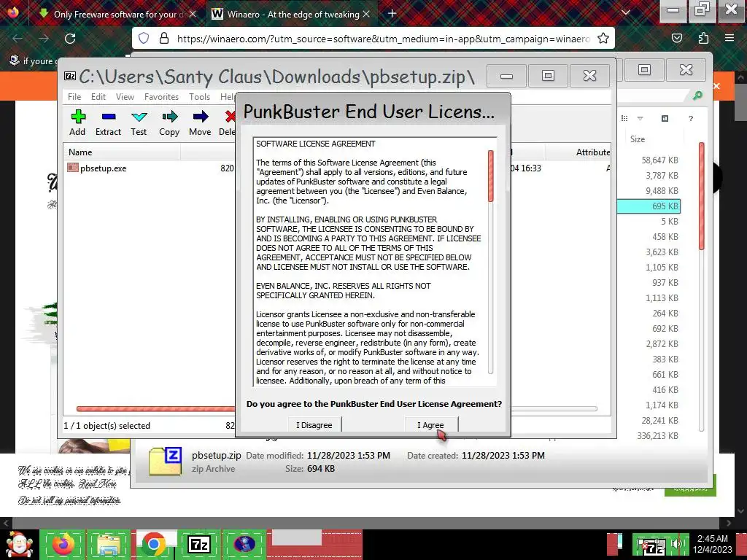Toggle the preview pane icon in Explorer

coord(665,119)
